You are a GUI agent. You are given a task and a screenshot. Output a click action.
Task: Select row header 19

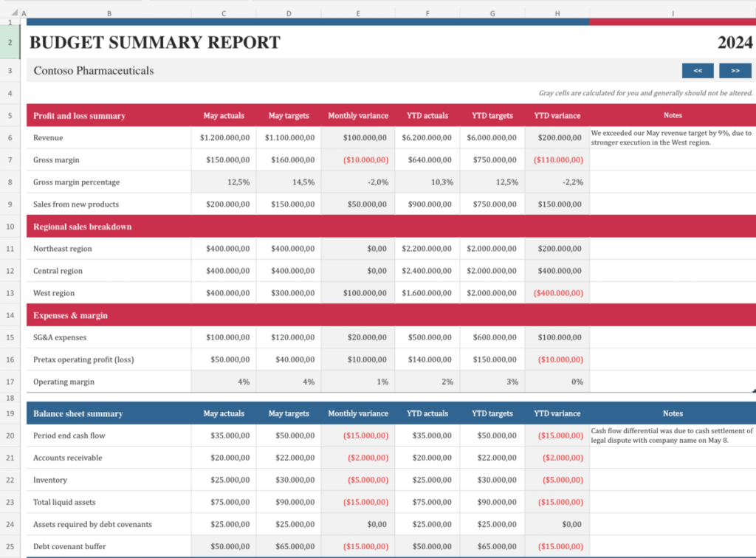tap(10, 413)
